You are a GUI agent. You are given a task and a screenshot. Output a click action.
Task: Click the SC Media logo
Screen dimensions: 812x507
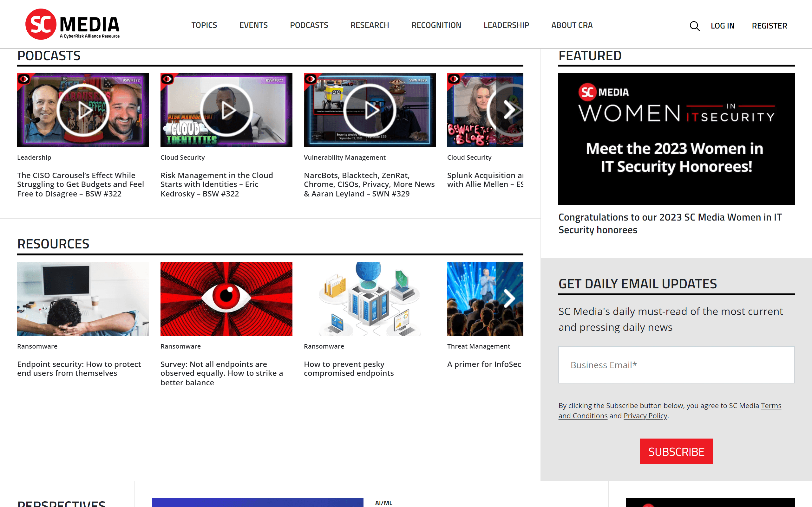(72, 24)
